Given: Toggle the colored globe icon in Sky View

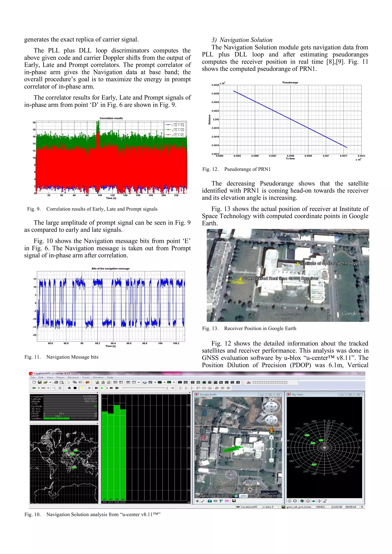Looking at the screenshot, I should [302, 501].
